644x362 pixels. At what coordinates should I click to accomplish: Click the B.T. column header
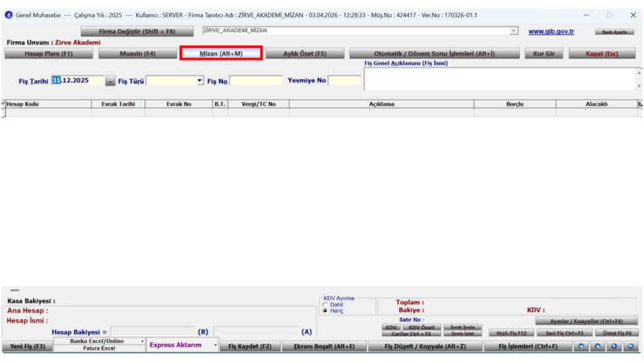pyautogui.click(x=220, y=104)
